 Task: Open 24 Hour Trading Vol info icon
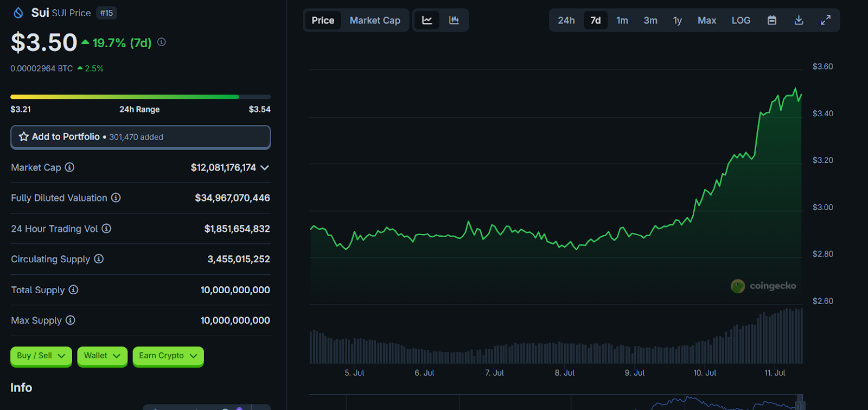pos(106,229)
